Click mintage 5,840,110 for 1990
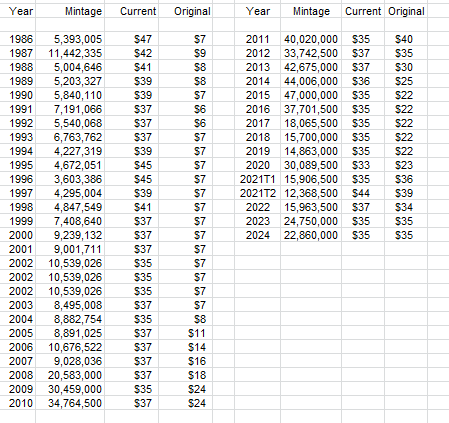 [x=70, y=95]
